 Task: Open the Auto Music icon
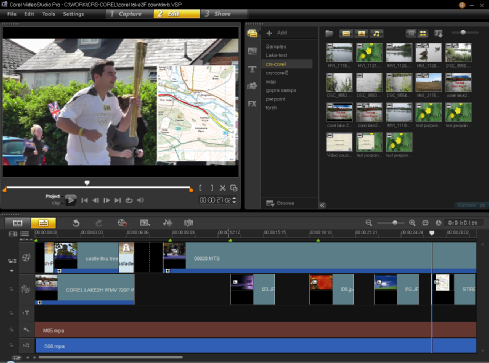click(189, 223)
